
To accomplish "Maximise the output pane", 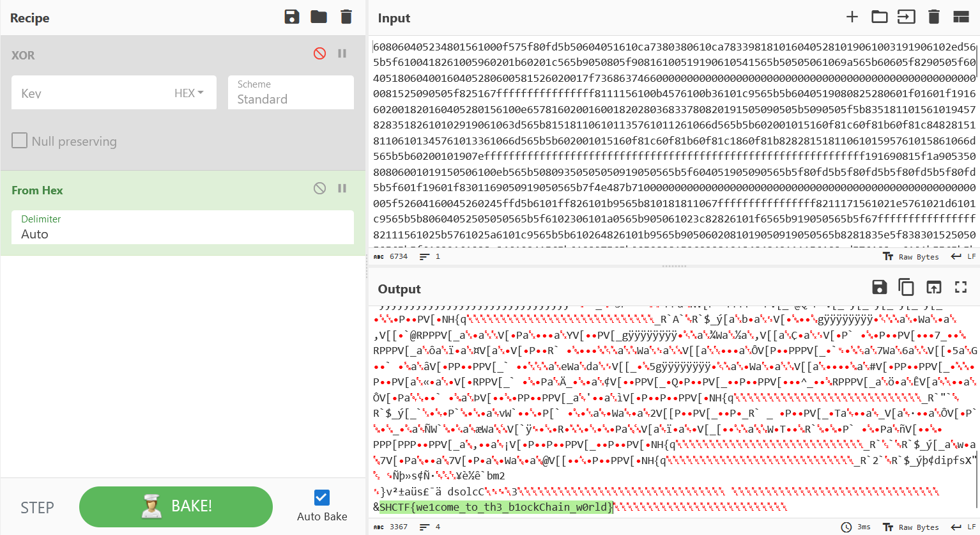I will pos(961,288).
